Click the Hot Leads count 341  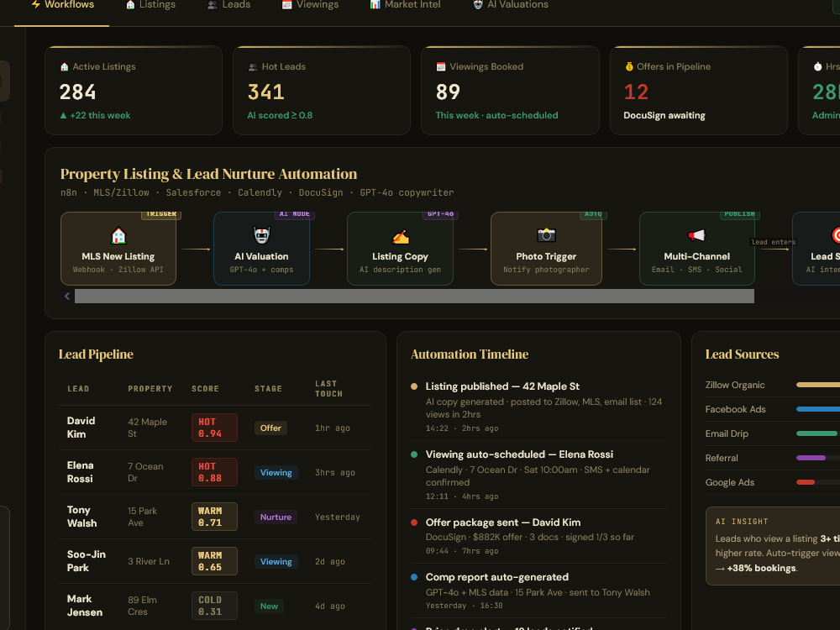click(265, 92)
